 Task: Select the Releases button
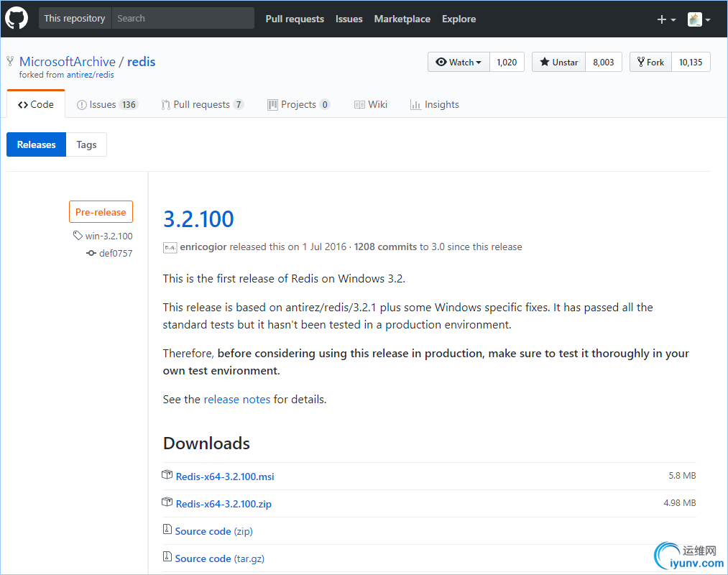(36, 144)
